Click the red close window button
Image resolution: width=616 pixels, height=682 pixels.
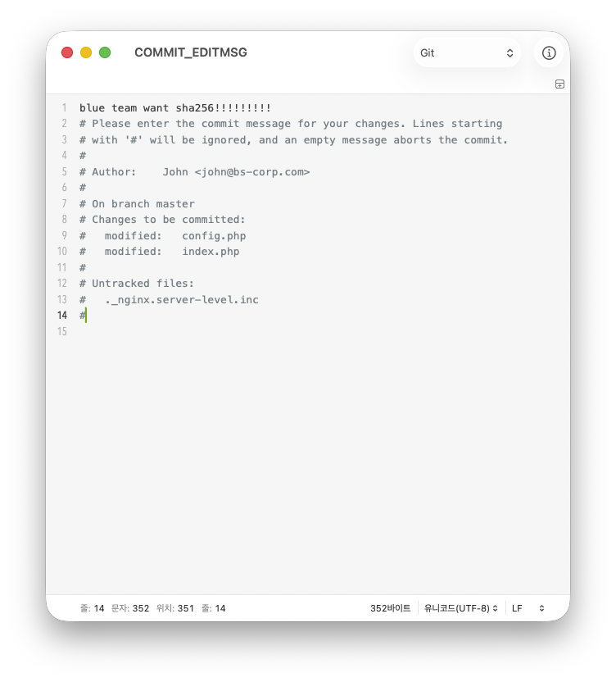click(x=67, y=52)
